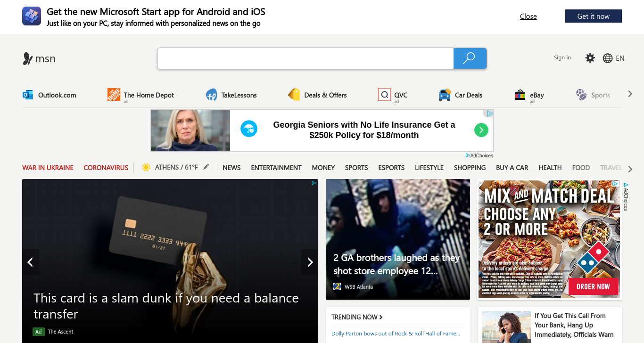Click the green arrow on insurance ad
Viewport: 644px width, 343px height.
point(481,130)
